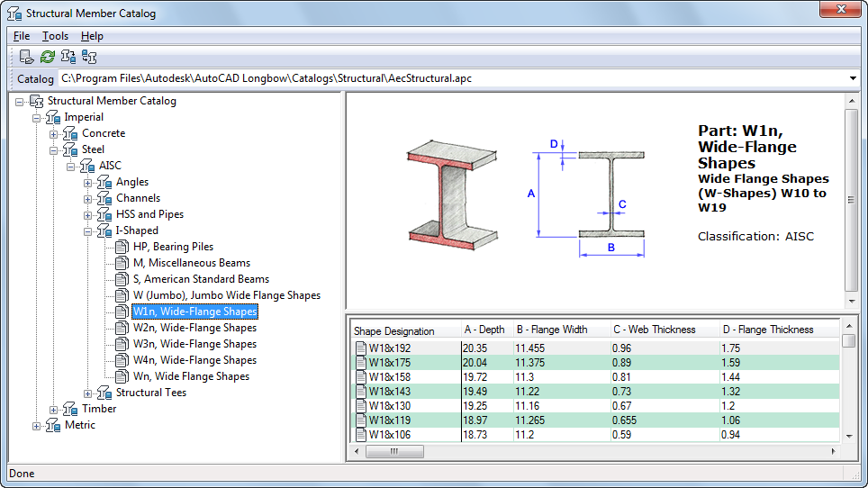This screenshot has width=868, height=488.
Task: Expand the Angles tree node
Action: (88, 183)
